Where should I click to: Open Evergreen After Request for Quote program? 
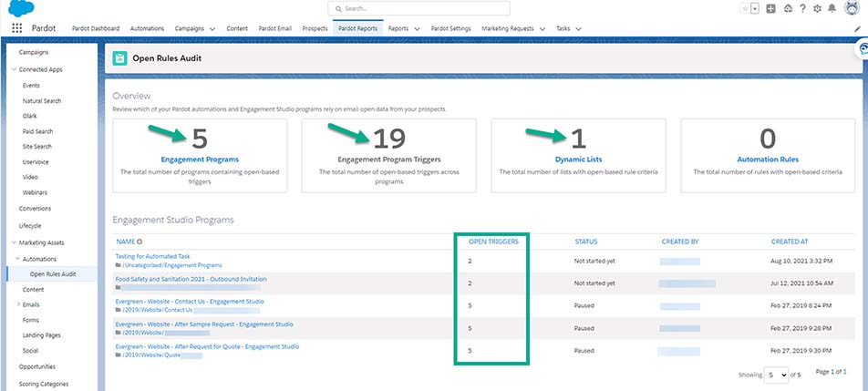click(207, 346)
